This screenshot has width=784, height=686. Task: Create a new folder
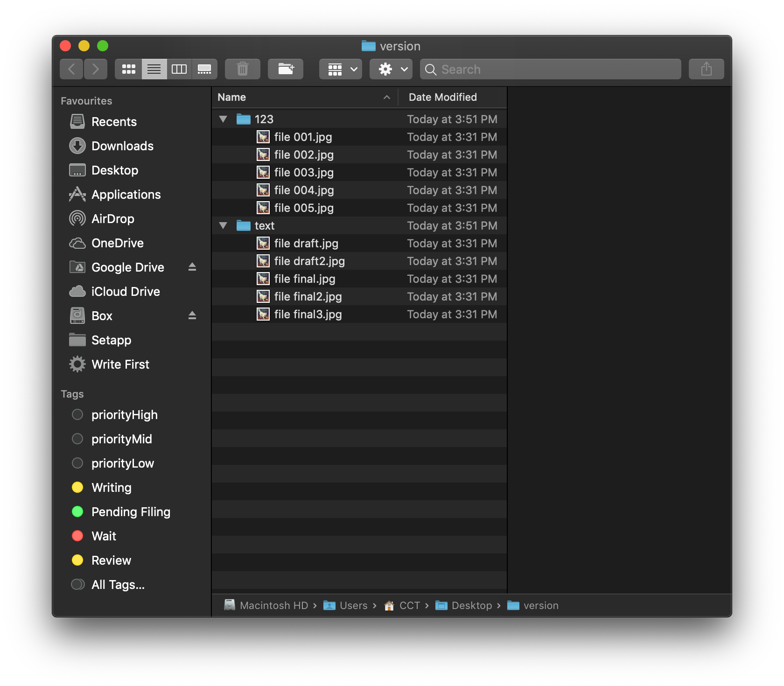(285, 69)
